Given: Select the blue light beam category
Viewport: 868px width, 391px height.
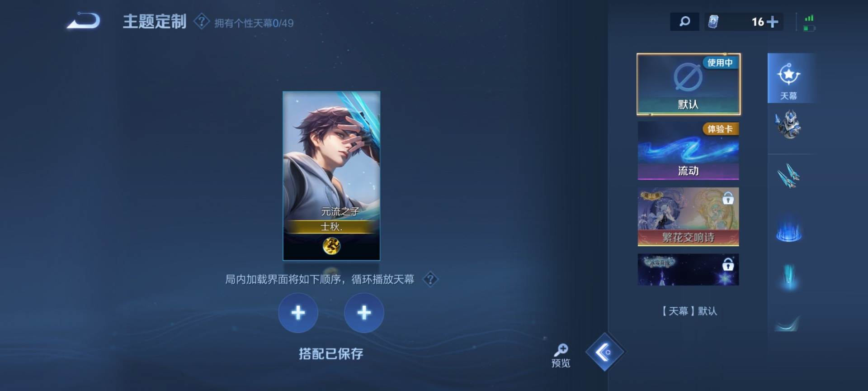Looking at the screenshot, I should point(789,277).
